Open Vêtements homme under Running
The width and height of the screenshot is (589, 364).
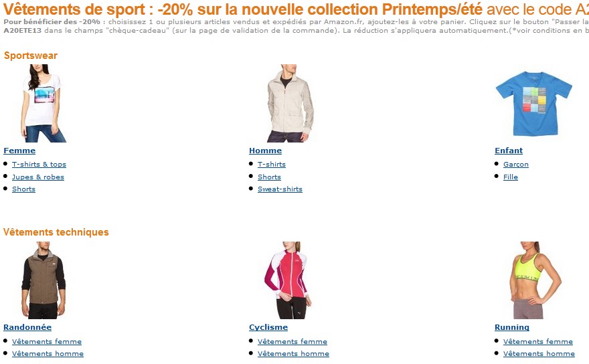pos(539,353)
